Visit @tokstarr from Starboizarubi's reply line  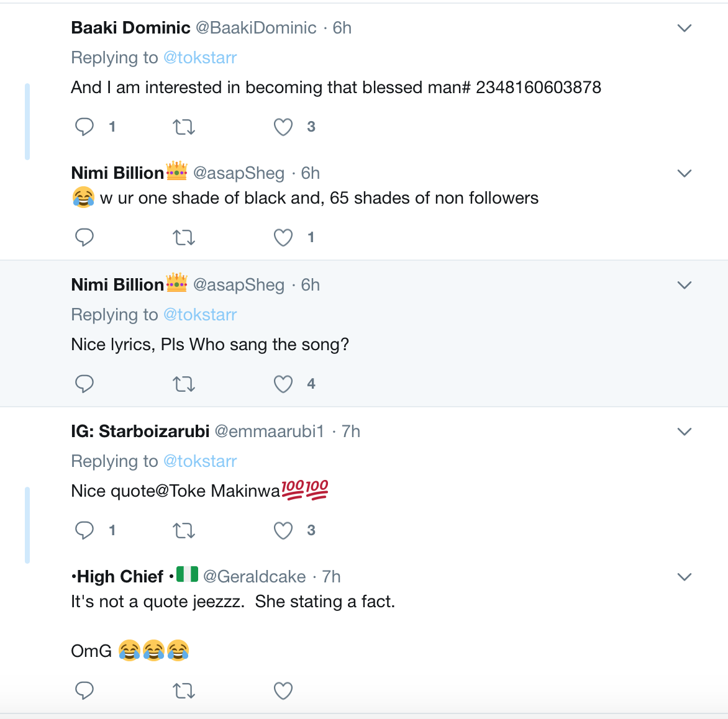coord(199,461)
